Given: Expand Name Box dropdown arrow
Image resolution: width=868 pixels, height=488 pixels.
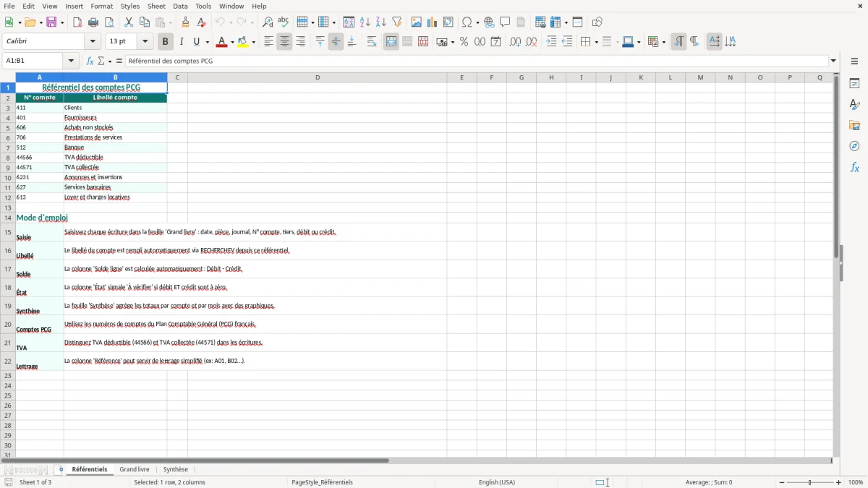Looking at the screenshot, I should tap(72, 61).
